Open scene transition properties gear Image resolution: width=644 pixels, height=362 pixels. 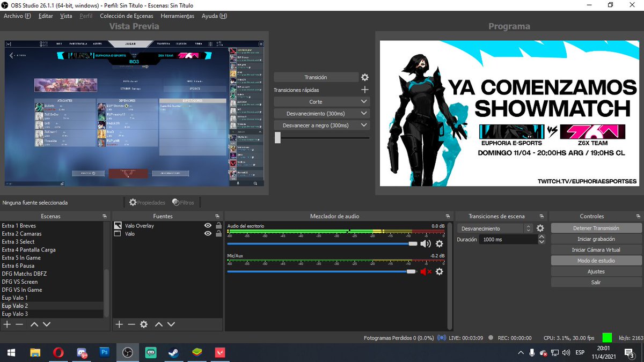pos(540,228)
